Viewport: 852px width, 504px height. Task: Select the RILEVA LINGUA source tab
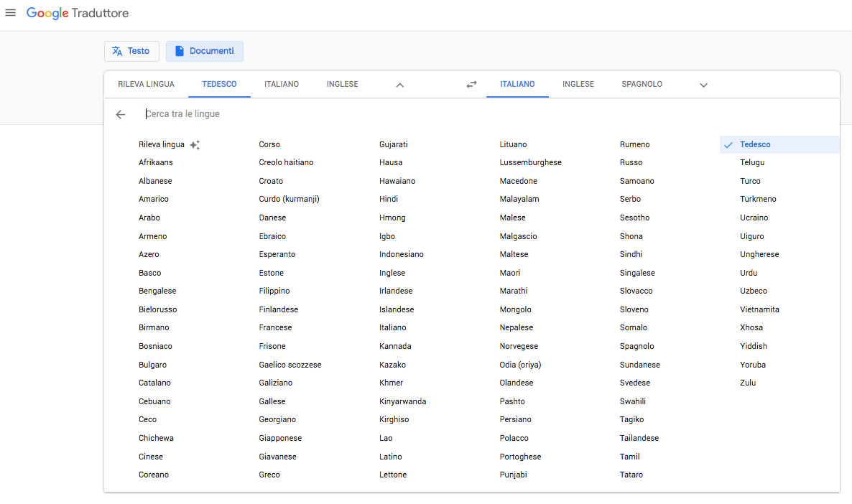tap(146, 84)
